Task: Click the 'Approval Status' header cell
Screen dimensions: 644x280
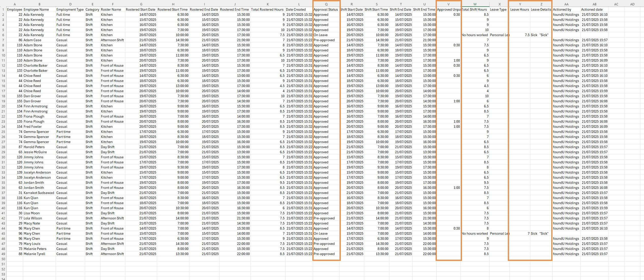Action: (326, 9)
